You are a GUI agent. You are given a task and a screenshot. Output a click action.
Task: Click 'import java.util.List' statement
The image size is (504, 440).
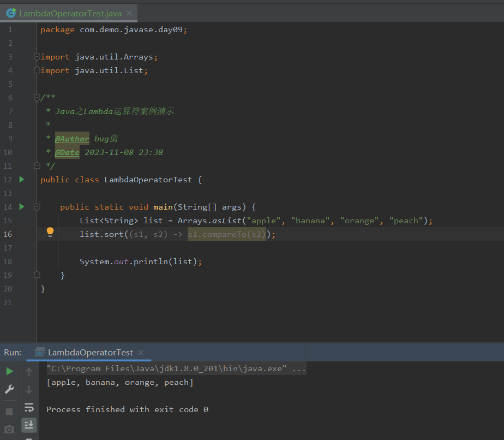94,70
